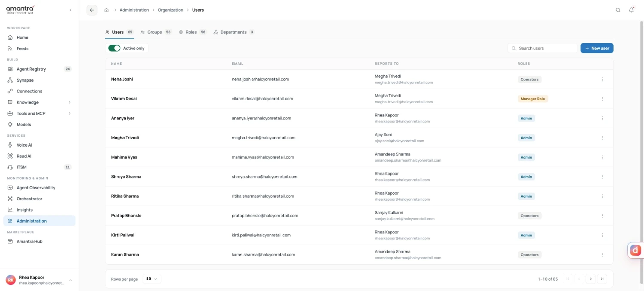Go to the home breadcrumb icon

click(106, 10)
